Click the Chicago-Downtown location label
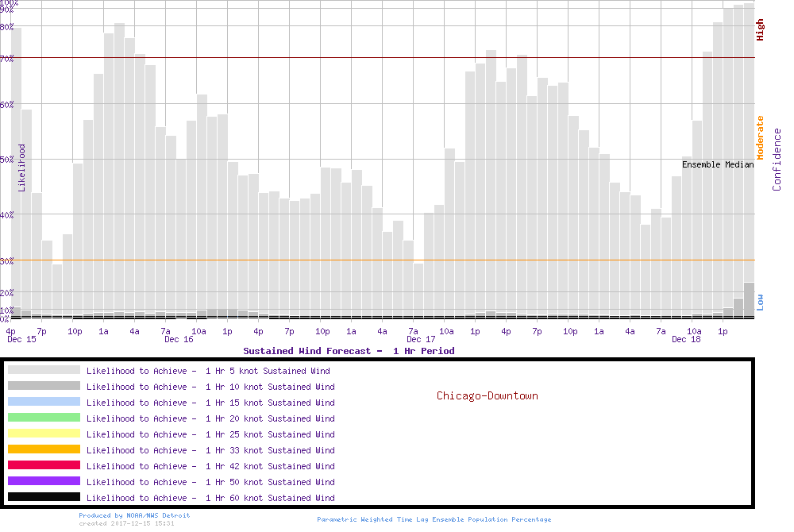 coord(487,395)
